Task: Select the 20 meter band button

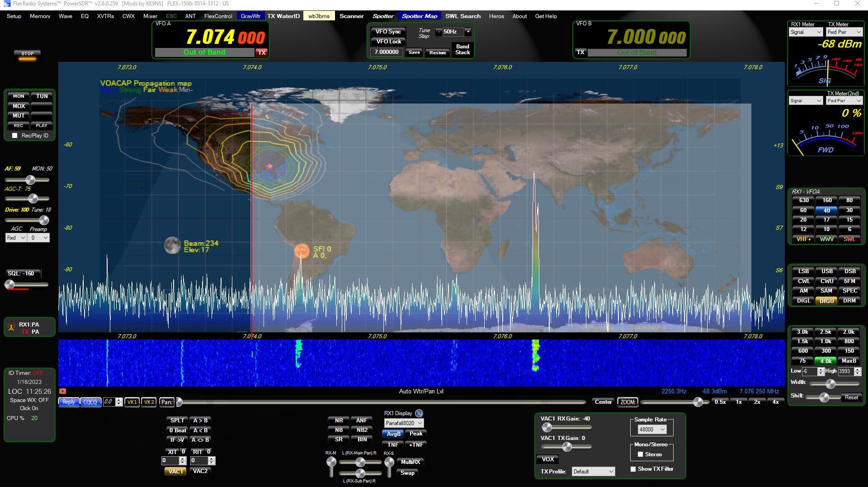Action: [x=803, y=220]
